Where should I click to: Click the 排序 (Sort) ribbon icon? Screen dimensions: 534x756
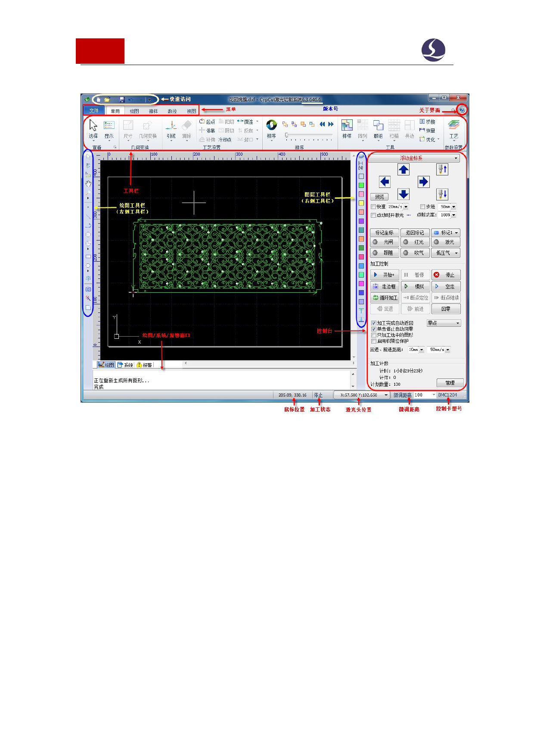click(271, 126)
